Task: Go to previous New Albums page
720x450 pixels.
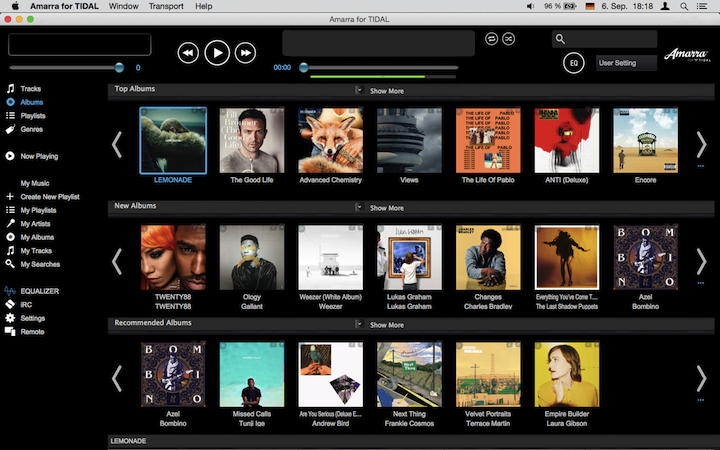Action: coord(117,262)
